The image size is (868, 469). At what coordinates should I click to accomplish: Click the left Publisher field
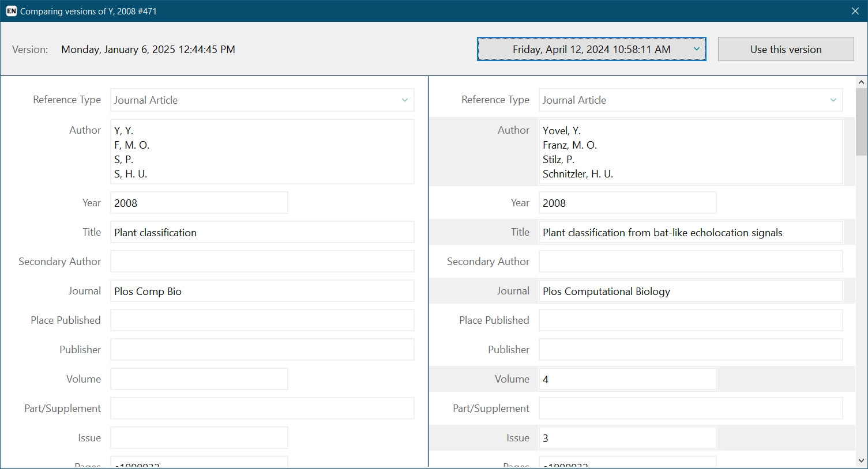click(262, 350)
